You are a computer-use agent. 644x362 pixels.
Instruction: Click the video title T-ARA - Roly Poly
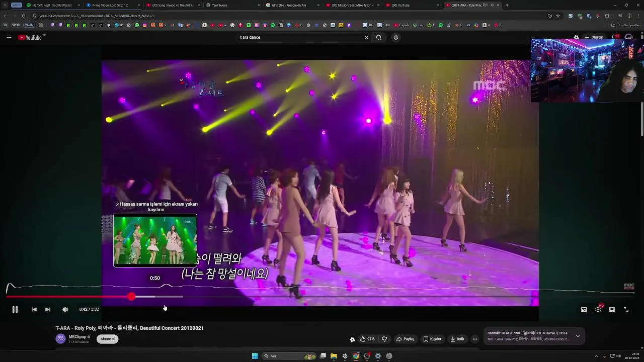click(129, 328)
